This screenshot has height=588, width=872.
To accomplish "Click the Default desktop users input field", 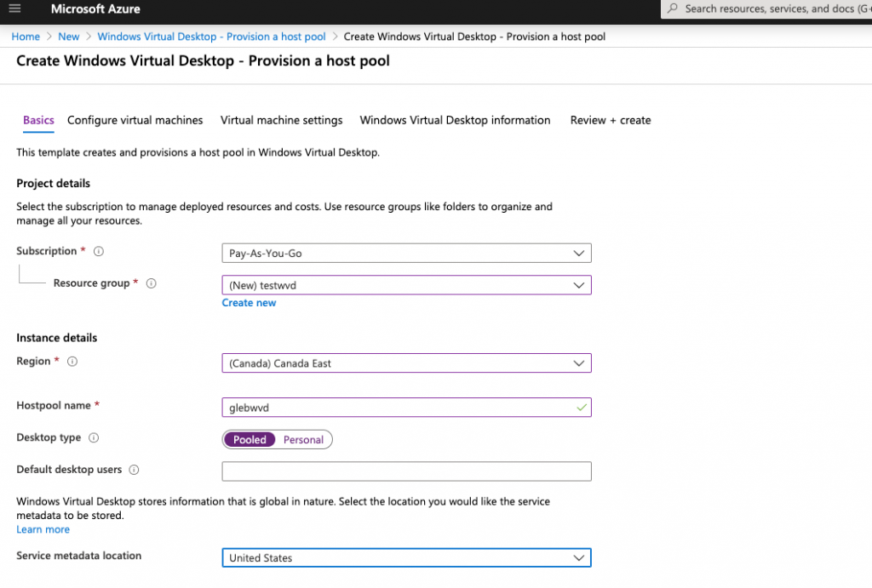I will click(x=406, y=471).
